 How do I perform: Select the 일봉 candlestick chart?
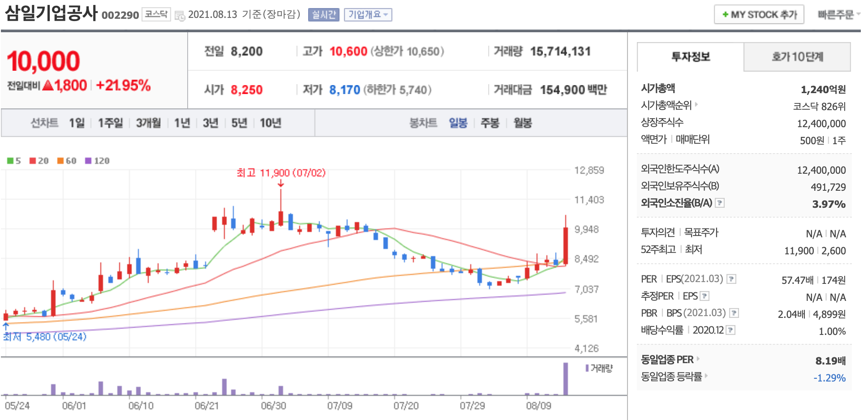(x=458, y=123)
